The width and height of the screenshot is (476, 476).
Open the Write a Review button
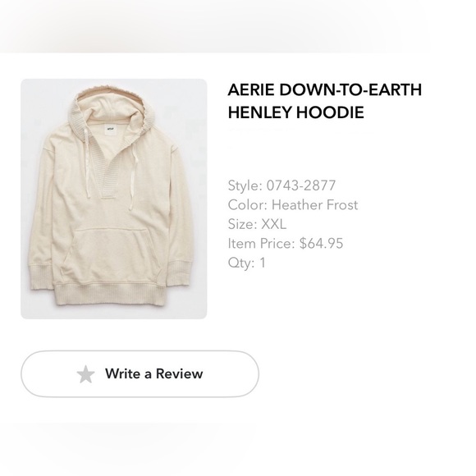140,373
